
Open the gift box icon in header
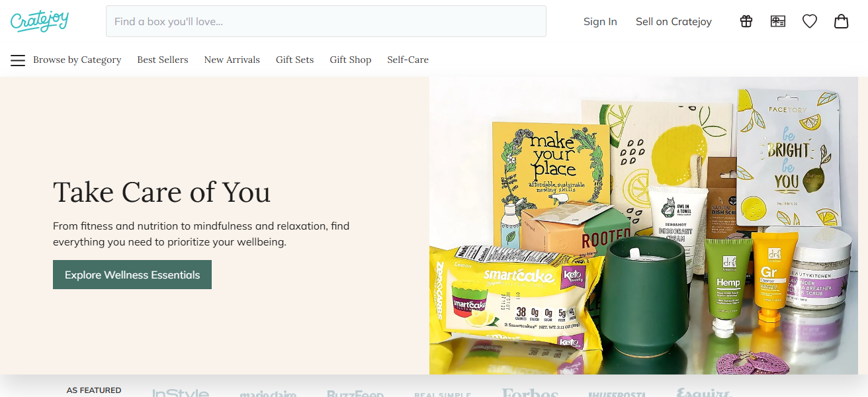(746, 21)
